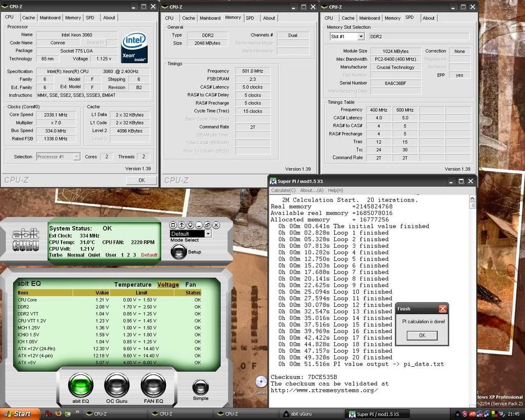Switch to Temperature tab in abit EQ
Viewport: 525px width, 420px height.
click(x=133, y=284)
